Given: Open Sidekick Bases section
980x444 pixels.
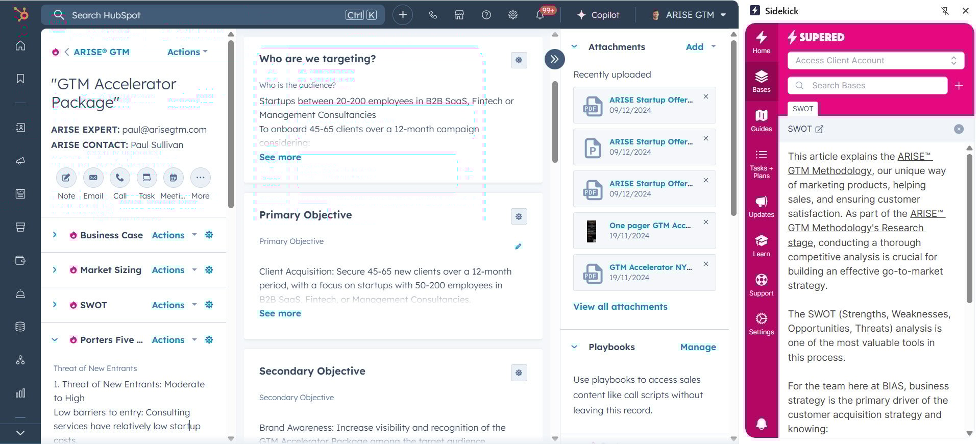Looking at the screenshot, I should tap(762, 82).
